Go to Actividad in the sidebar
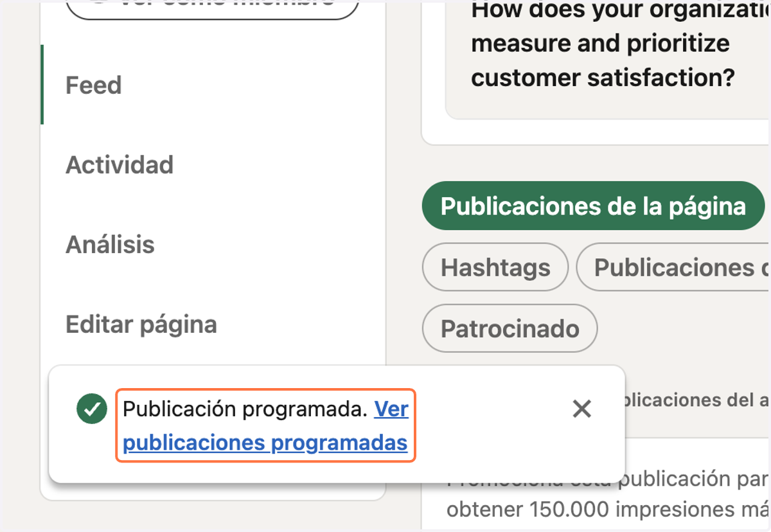The width and height of the screenshot is (771, 532). point(120,164)
